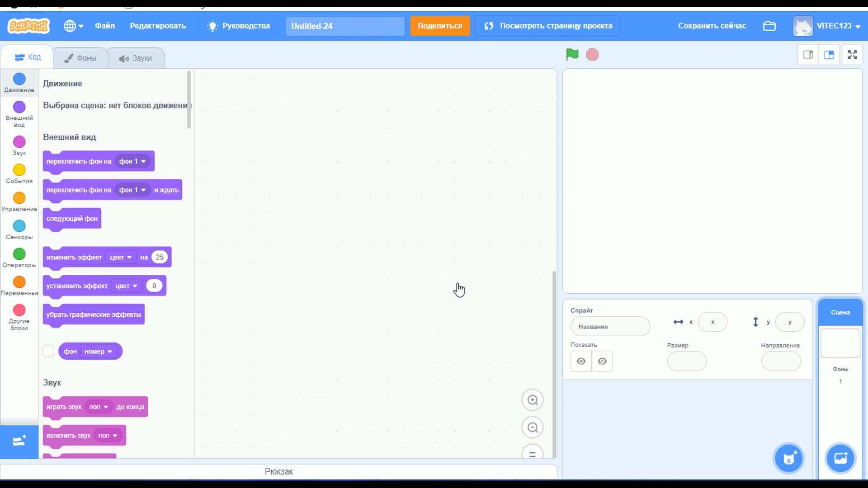Open the Файл menu

coord(105,26)
